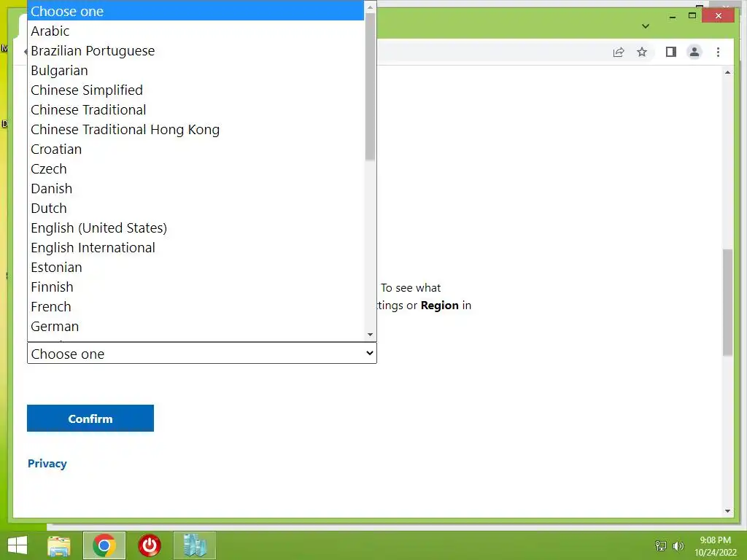747x560 pixels.
Task: Open red power app in taskbar
Action: [150, 545]
